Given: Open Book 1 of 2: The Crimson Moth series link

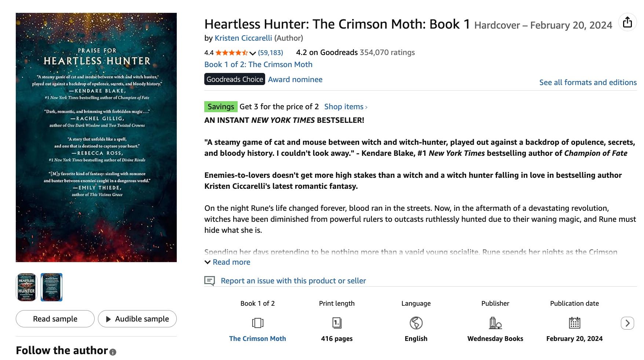Looking at the screenshot, I should pyautogui.click(x=259, y=64).
